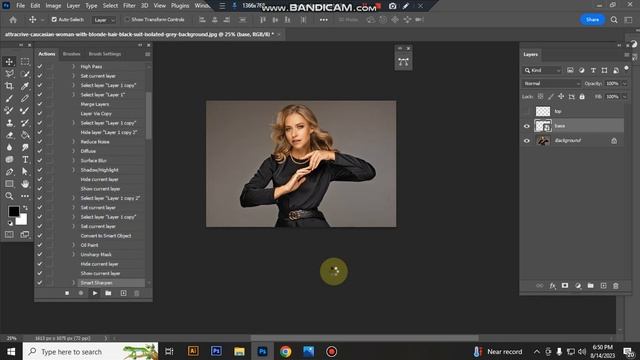Screen dimensions: 640x360
Task: Toggle the Oil Paint step checkmark
Action: 40,245
